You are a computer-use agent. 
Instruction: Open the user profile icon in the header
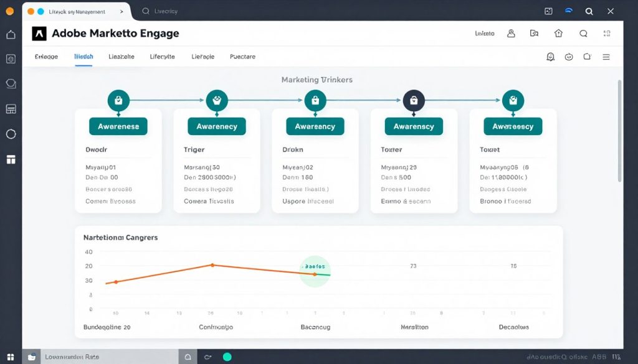pyautogui.click(x=512, y=34)
